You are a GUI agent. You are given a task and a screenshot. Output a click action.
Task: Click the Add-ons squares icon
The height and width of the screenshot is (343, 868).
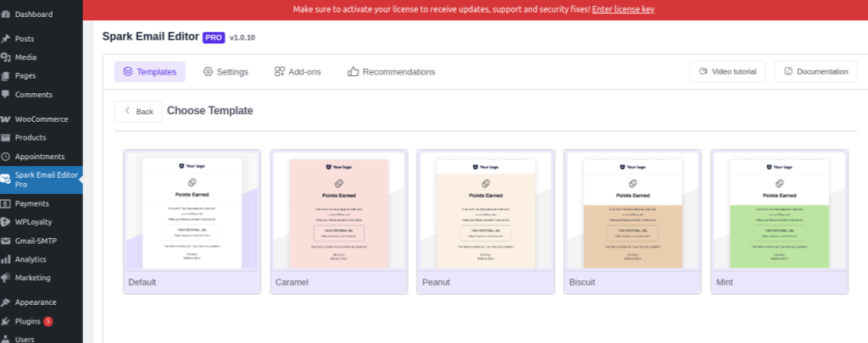(280, 71)
